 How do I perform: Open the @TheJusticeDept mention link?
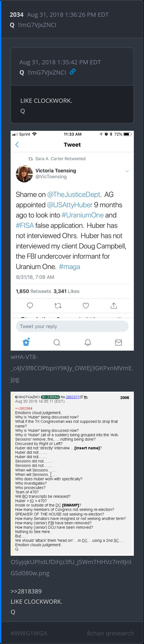click(73, 195)
